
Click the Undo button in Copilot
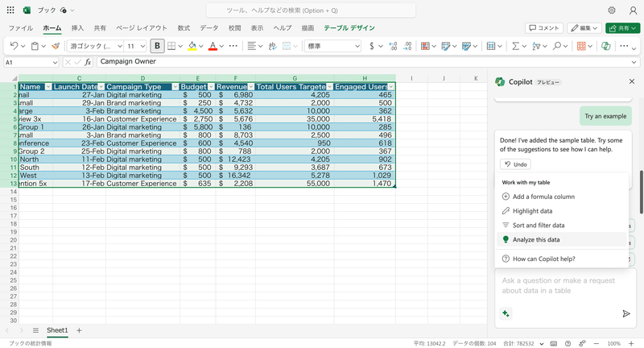tap(515, 164)
